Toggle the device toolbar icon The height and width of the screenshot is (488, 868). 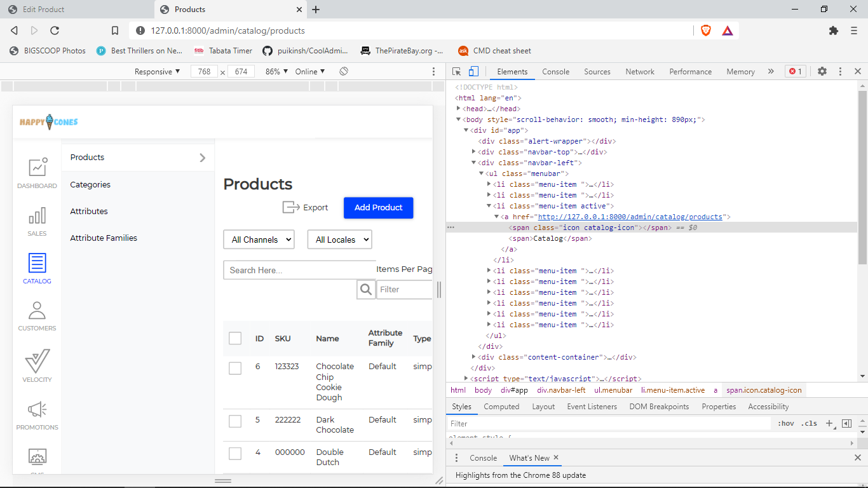473,71
